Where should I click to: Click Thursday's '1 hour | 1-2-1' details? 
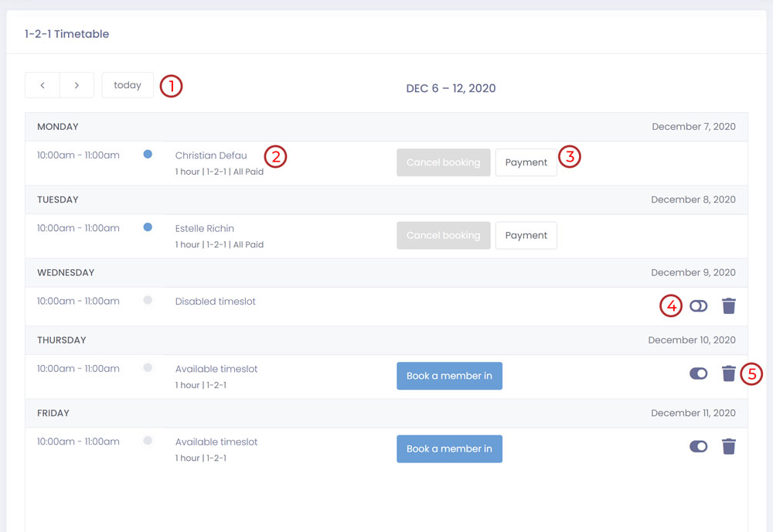201,385
